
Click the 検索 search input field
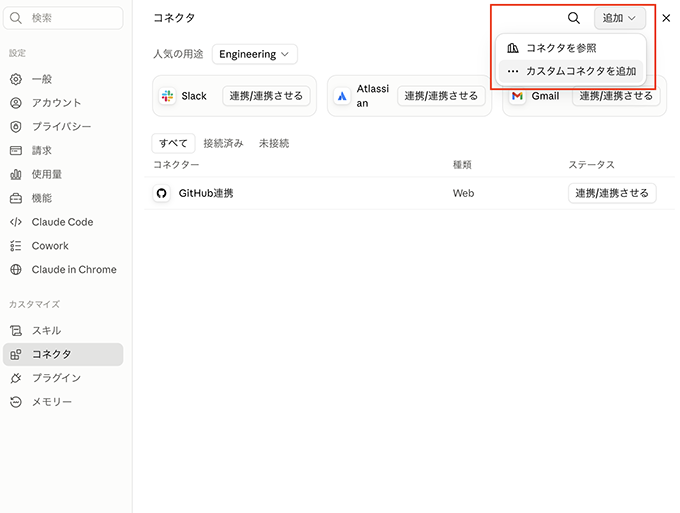63,18
